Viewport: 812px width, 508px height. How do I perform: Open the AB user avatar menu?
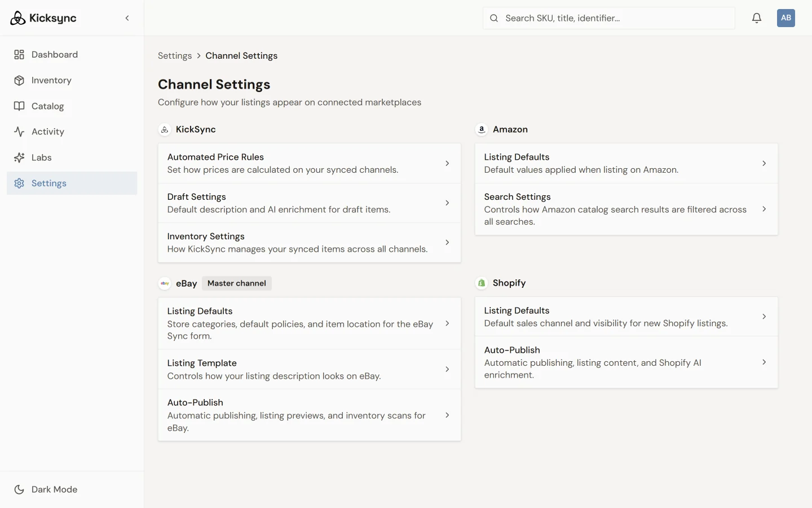(786, 18)
